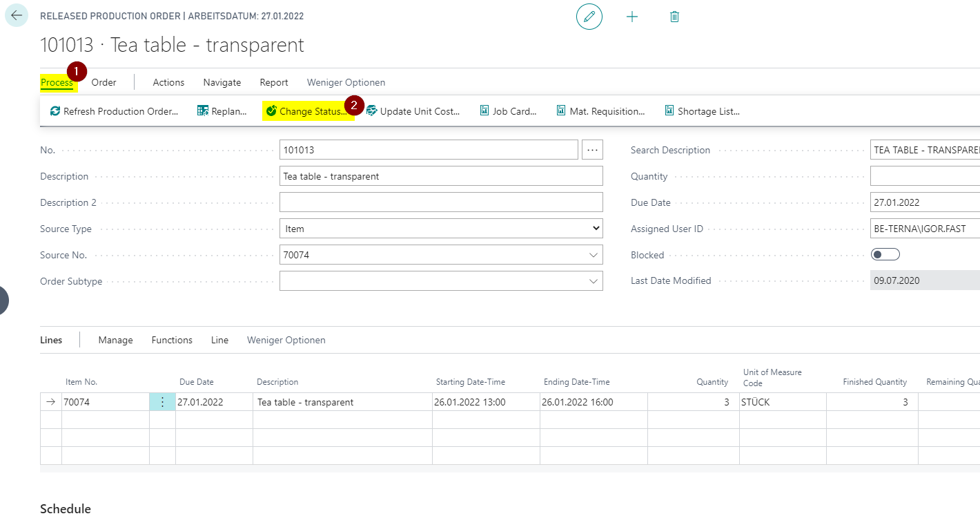The image size is (980, 516).
Task: Open Source Type dropdown
Action: pos(441,229)
